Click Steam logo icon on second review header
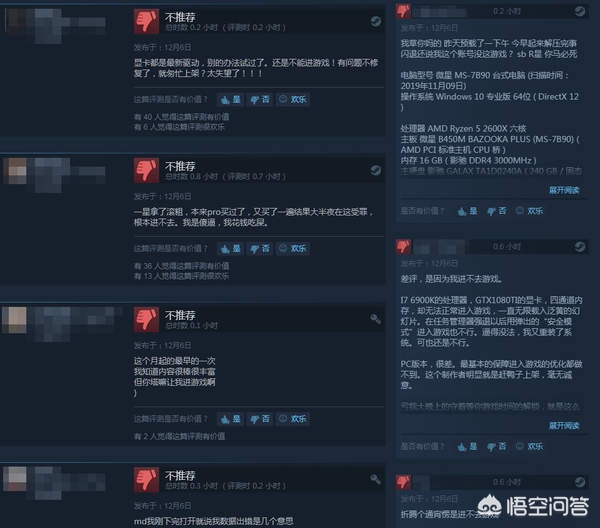Viewport: 600px width, 528px height. click(x=375, y=170)
